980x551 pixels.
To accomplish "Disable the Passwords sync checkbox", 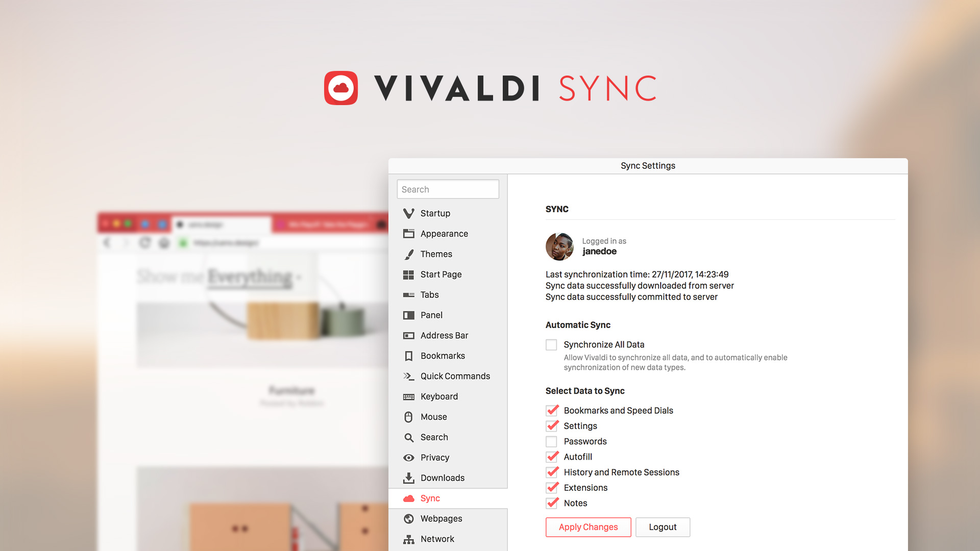I will tap(551, 441).
